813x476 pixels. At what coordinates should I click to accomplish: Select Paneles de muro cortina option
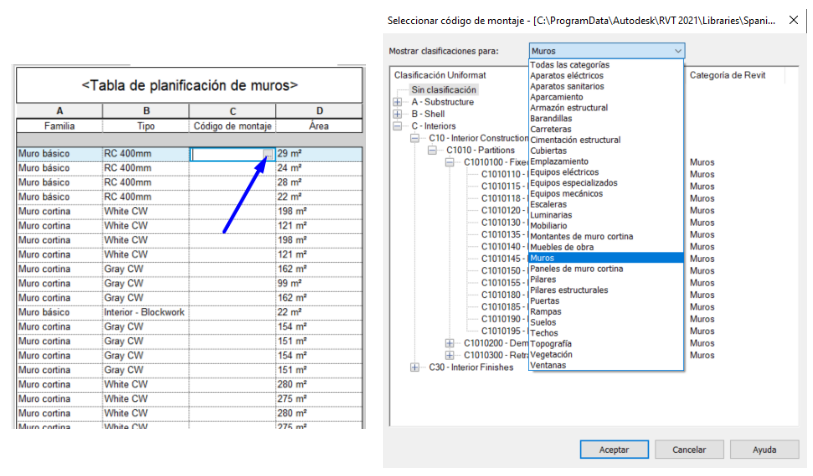606,269
